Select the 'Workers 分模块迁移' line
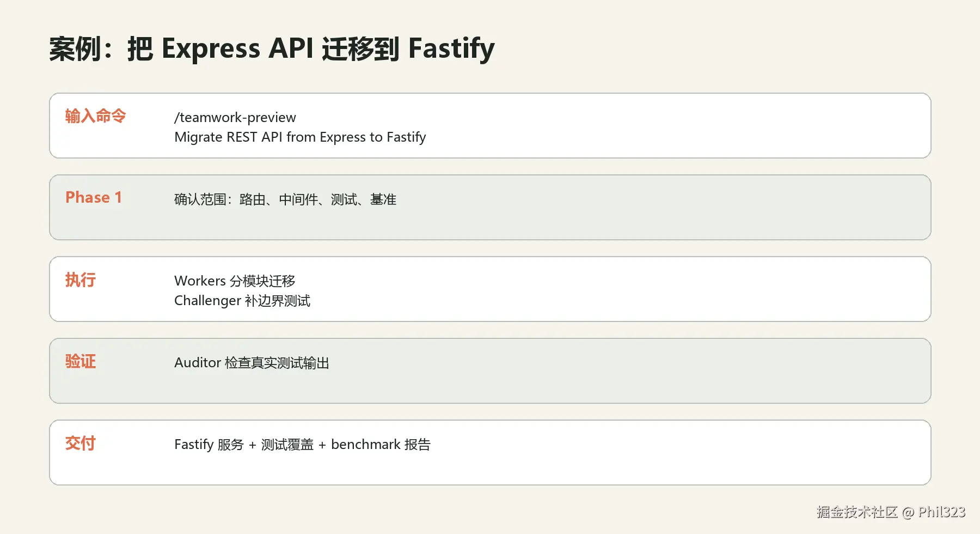Image resolution: width=980 pixels, height=534 pixels. (235, 281)
